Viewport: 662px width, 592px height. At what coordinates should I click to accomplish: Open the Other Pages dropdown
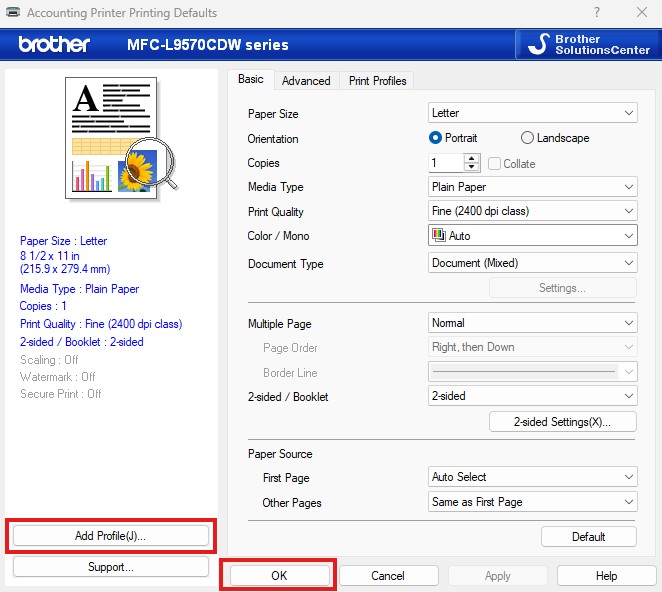point(532,502)
